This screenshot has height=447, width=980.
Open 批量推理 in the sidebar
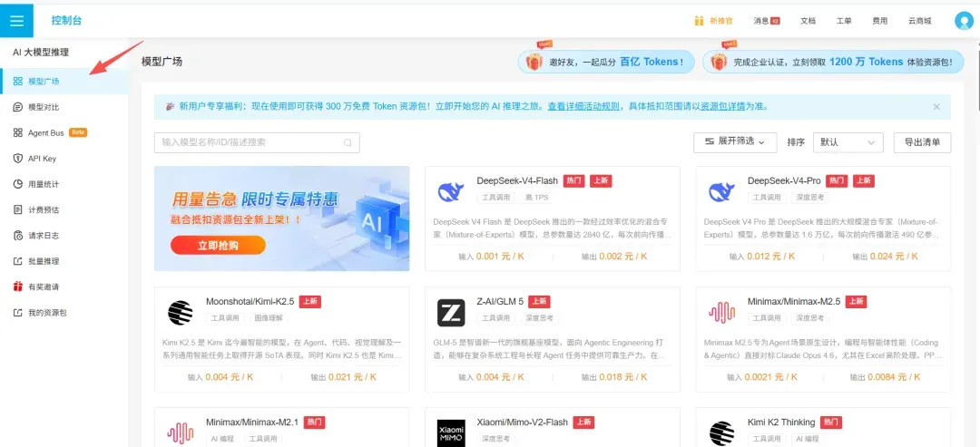pos(64,261)
